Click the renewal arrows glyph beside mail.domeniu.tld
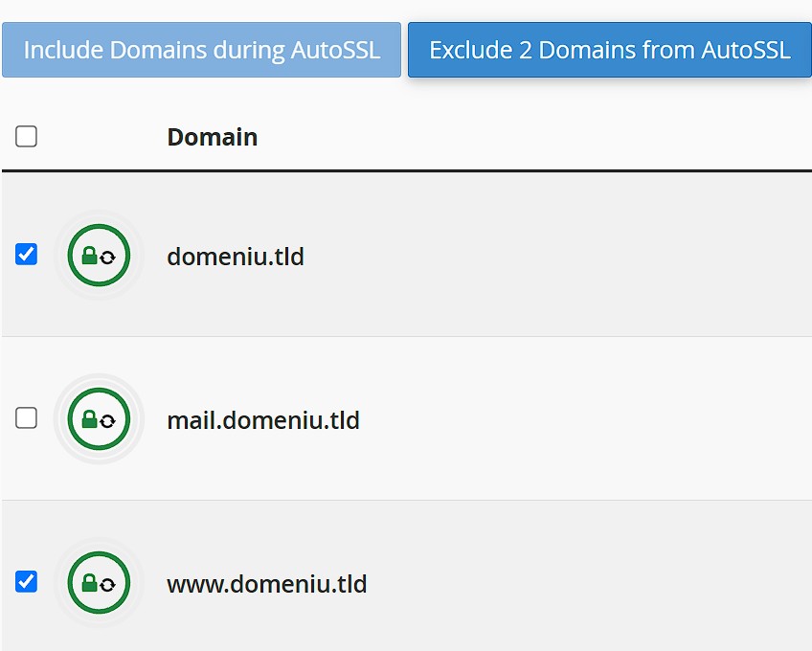The image size is (812, 651). [107, 421]
